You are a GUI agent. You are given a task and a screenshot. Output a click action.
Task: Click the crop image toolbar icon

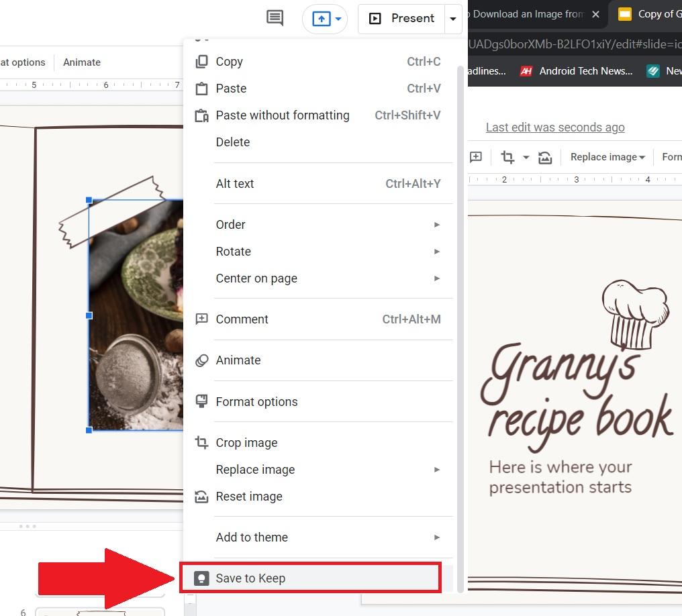pyautogui.click(x=507, y=157)
